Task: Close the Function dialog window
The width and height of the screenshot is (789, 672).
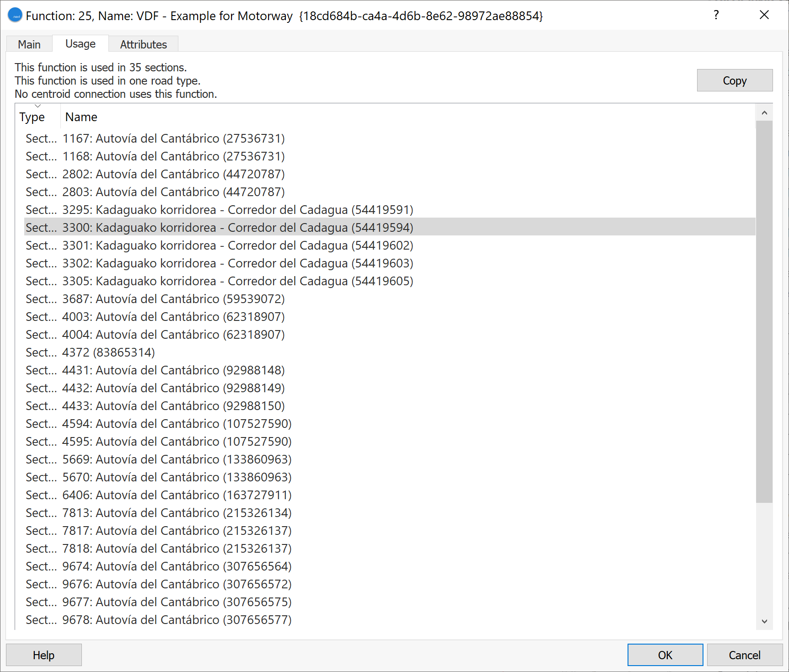Action: [x=764, y=15]
